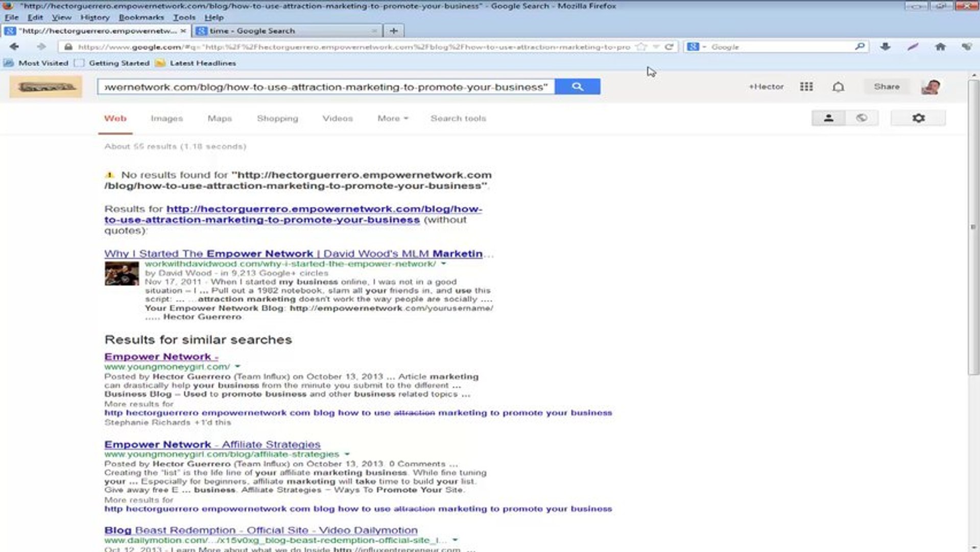Open the View menu
The width and height of the screenshot is (980, 552).
61,17
